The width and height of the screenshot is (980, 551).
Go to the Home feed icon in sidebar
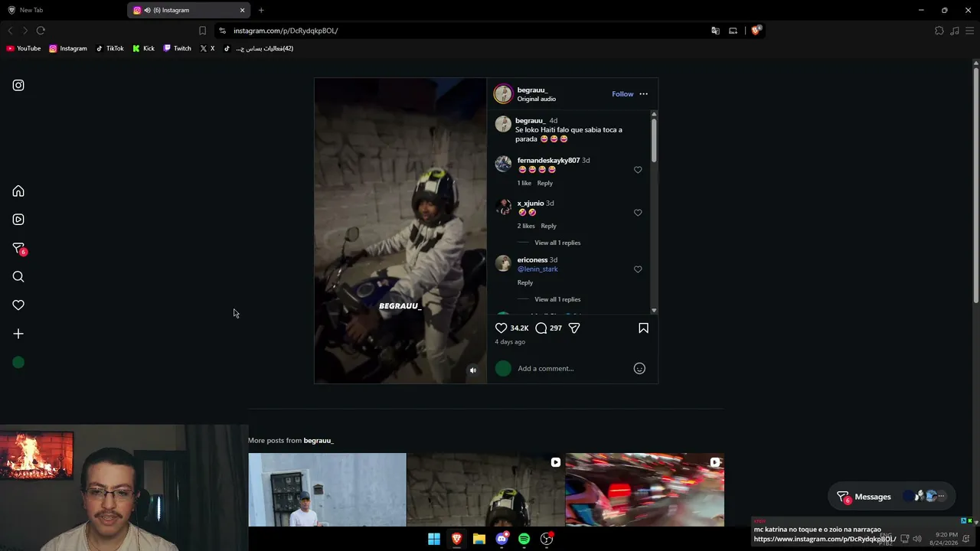[18, 191]
